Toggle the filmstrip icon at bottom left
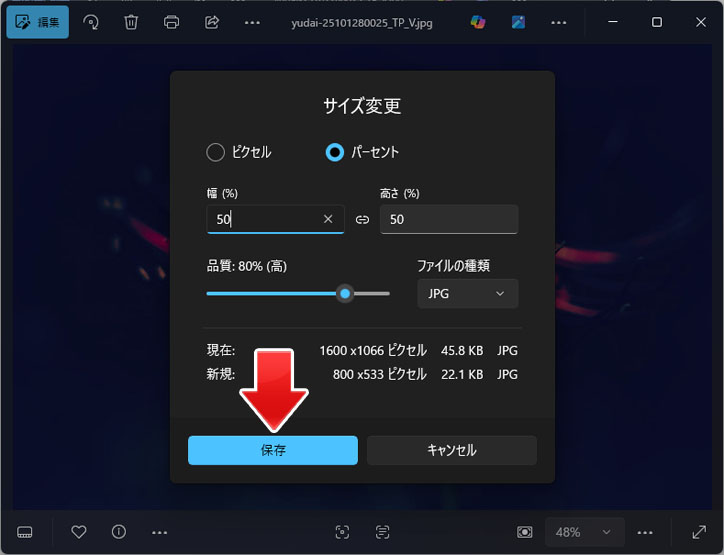Image resolution: width=724 pixels, height=555 pixels. click(x=26, y=532)
